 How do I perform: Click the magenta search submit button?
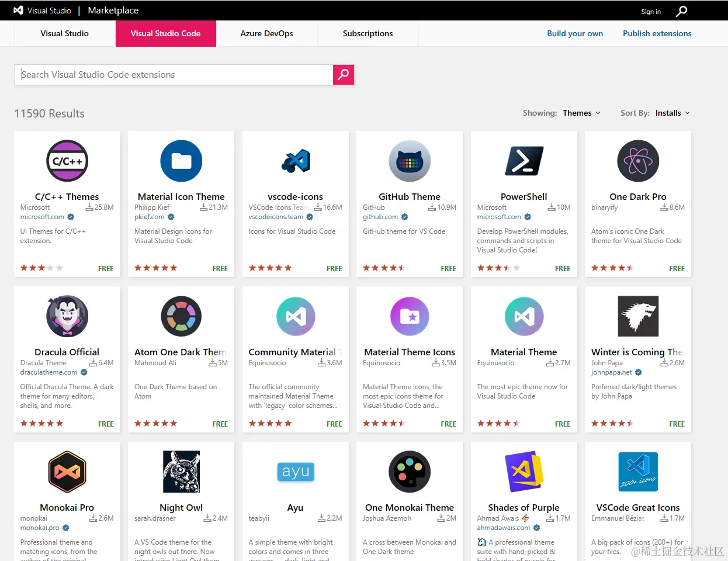click(x=344, y=74)
